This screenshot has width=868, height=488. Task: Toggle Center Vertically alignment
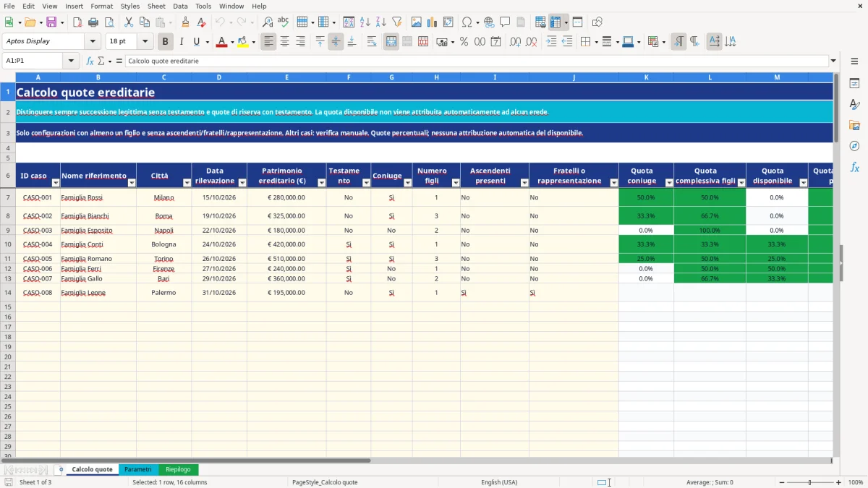336,41
